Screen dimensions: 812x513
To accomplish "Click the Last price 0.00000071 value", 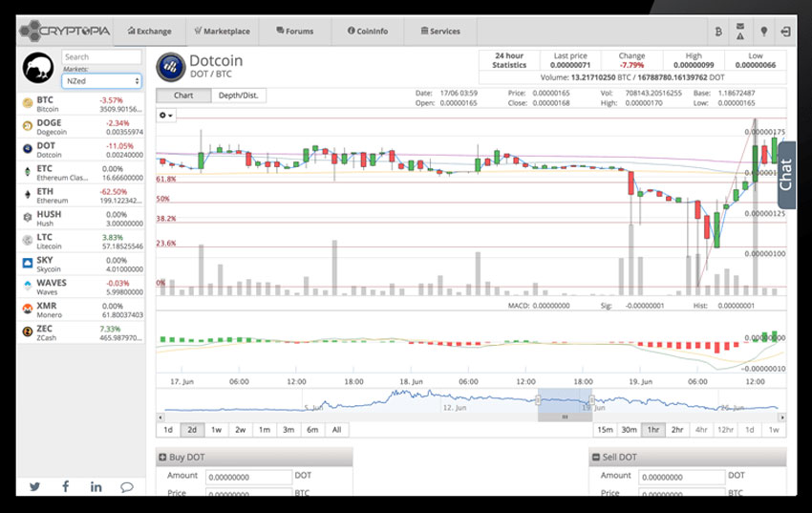I will (570, 65).
